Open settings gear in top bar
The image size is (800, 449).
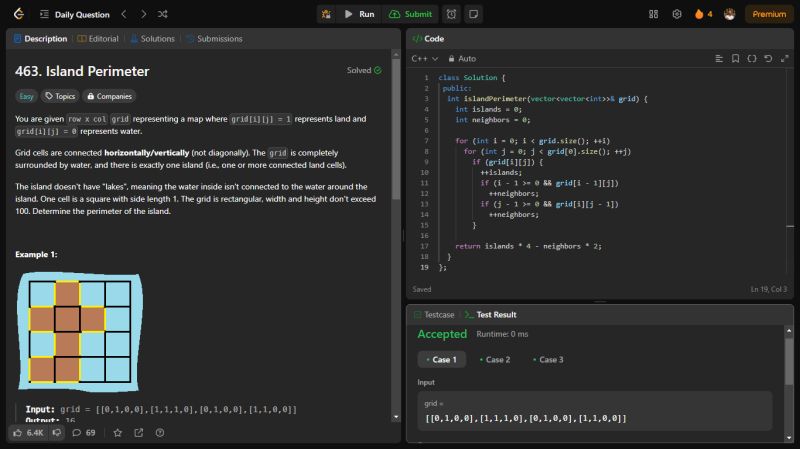pos(676,14)
